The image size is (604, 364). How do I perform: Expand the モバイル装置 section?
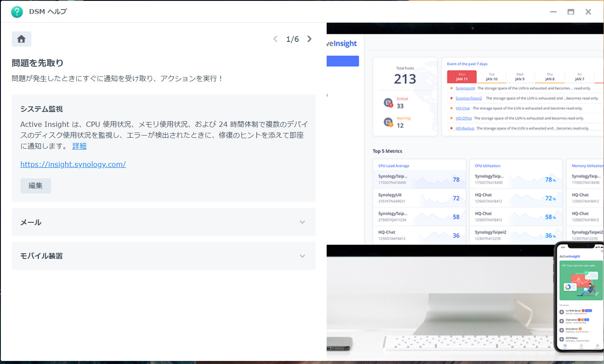coord(164,256)
